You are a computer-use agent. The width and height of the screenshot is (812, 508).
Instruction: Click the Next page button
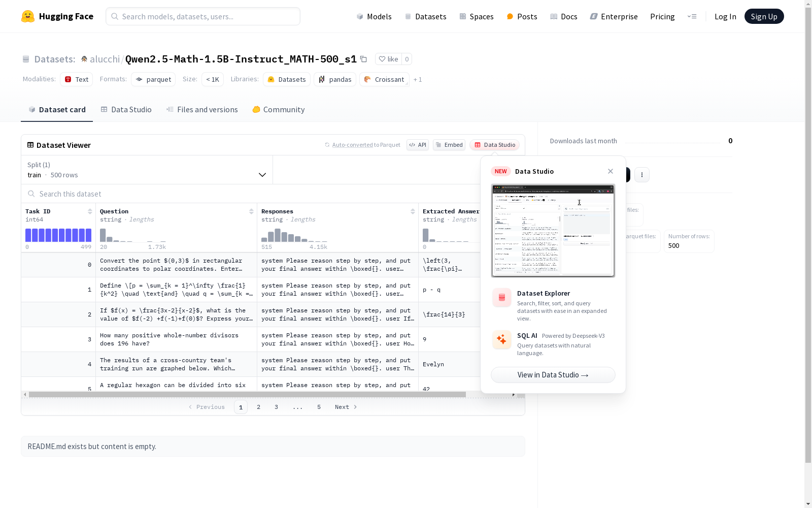[x=346, y=407]
